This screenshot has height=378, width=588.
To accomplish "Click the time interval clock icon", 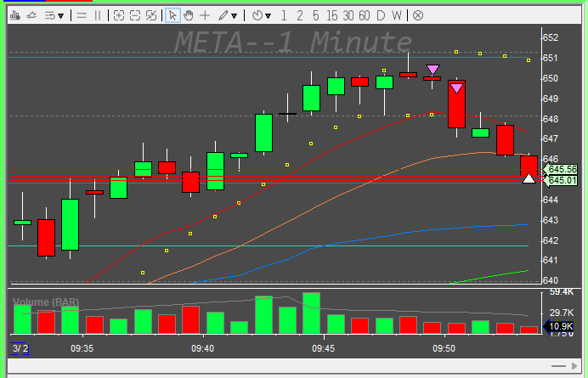I will coord(257,16).
